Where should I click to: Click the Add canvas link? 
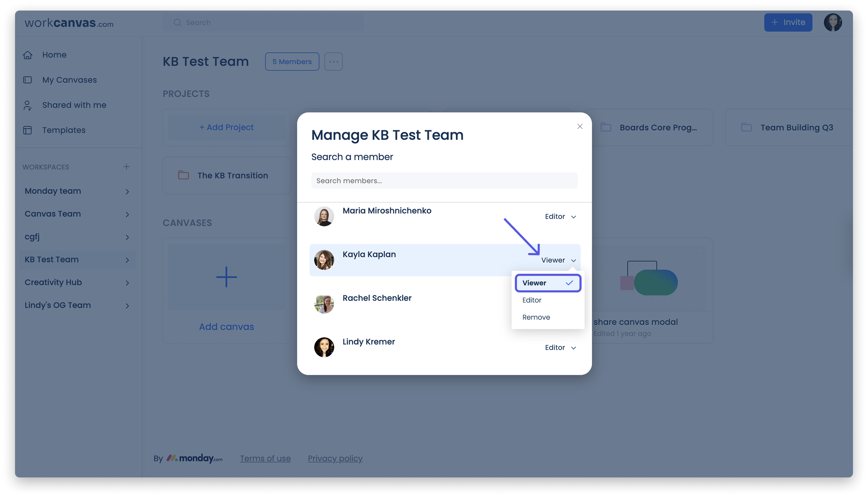[x=226, y=327]
